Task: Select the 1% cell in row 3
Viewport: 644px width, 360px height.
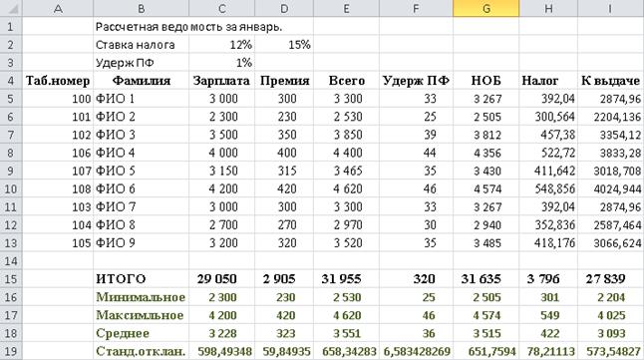Action: click(221, 63)
